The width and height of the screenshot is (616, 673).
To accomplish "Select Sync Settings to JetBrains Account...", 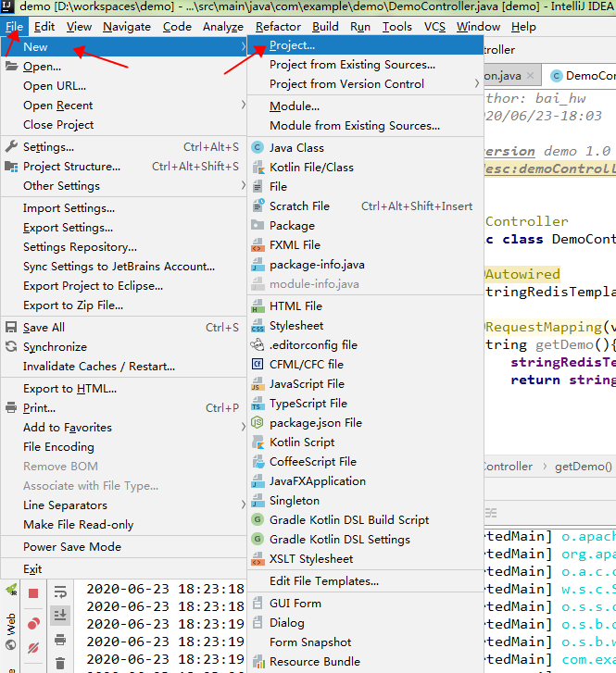I will point(124,266).
